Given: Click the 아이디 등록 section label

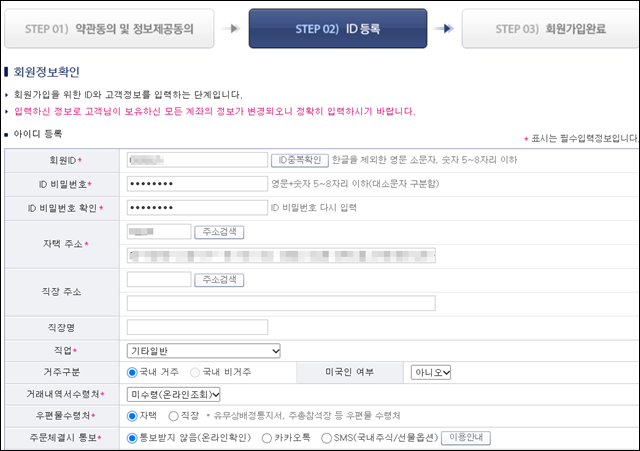Looking at the screenshot, I should [x=38, y=133].
